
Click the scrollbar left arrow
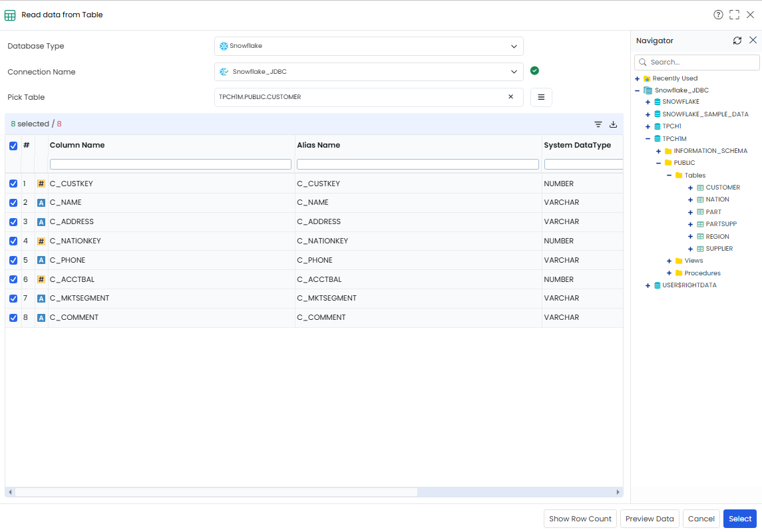tap(10, 492)
